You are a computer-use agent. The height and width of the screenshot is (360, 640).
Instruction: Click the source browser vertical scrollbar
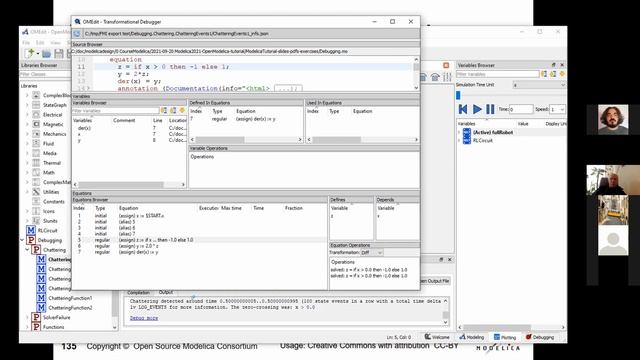coord(416,74)
